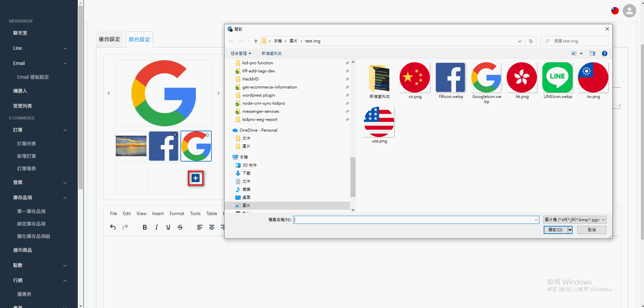Click the 搜尋 test img search box

(x=574, y=41)
